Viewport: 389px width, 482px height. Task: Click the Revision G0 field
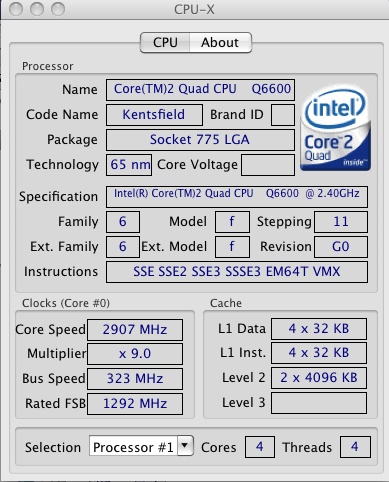tap(341, 247)
